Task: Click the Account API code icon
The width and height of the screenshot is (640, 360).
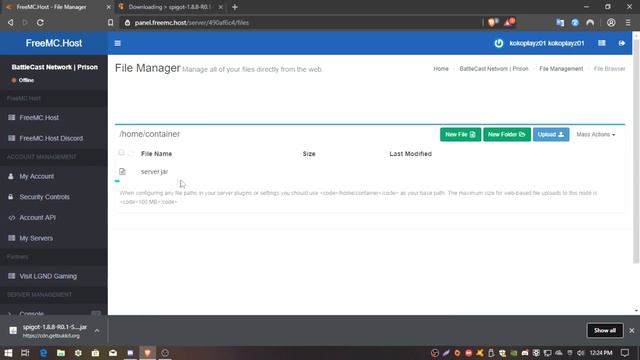Action: click(11, 218)
